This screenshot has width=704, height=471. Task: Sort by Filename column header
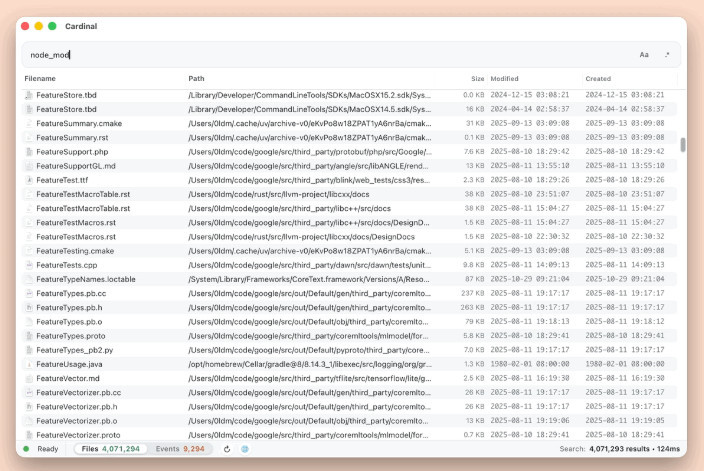pyautogui.click(x=40, y=79)
